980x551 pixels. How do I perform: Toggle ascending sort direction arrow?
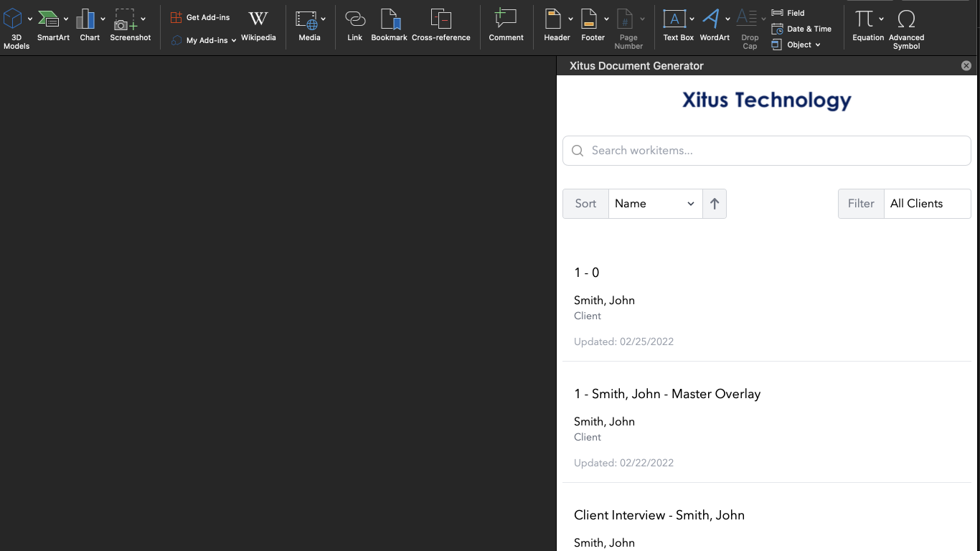point(715,204)
